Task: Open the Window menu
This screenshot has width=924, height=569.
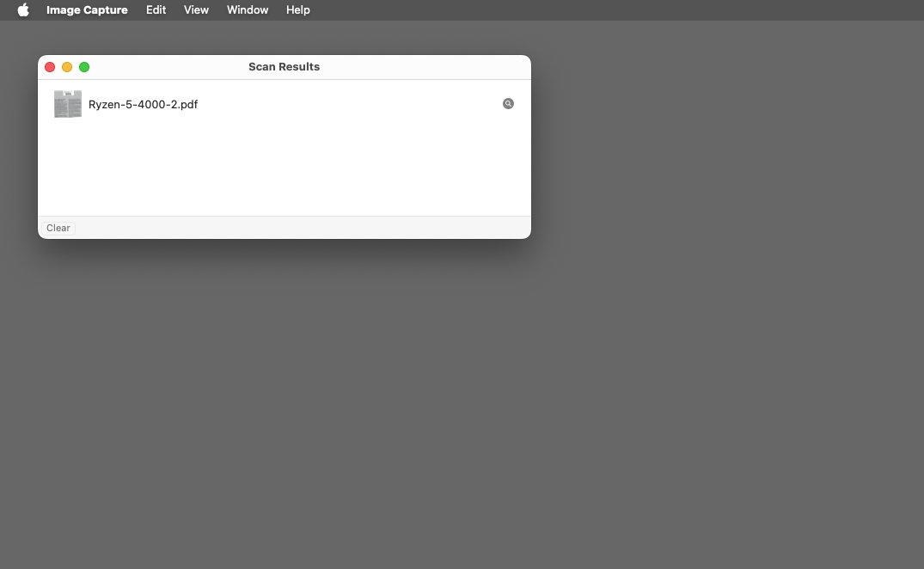Action: [x=248, y=10]
